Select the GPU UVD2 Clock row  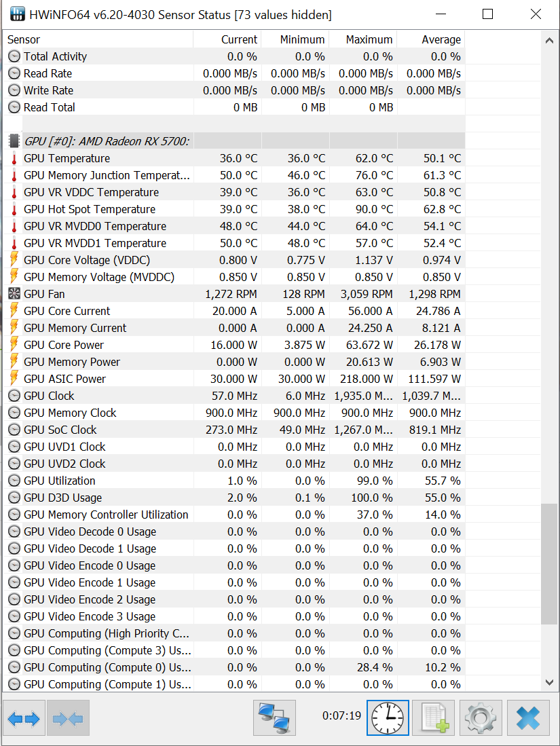point(234,464)
